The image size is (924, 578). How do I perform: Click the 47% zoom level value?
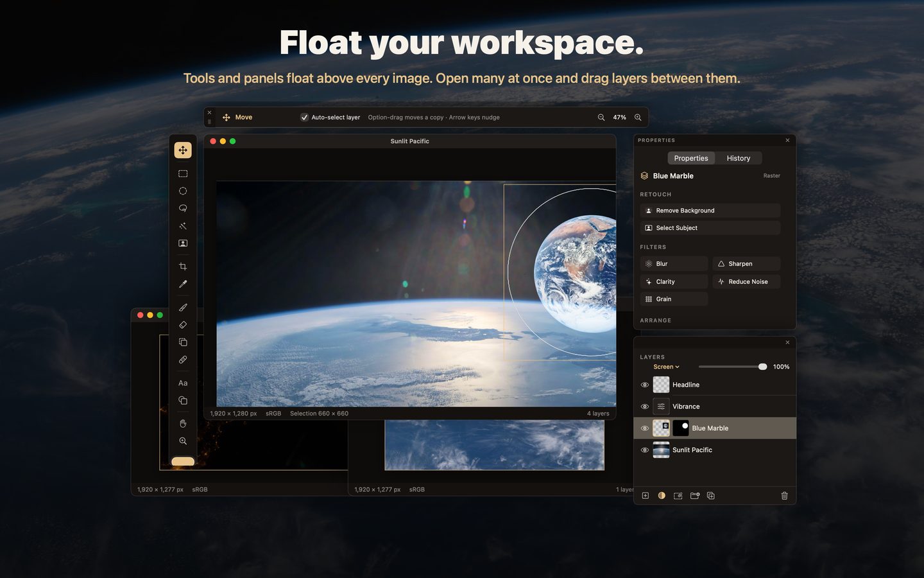619,118
